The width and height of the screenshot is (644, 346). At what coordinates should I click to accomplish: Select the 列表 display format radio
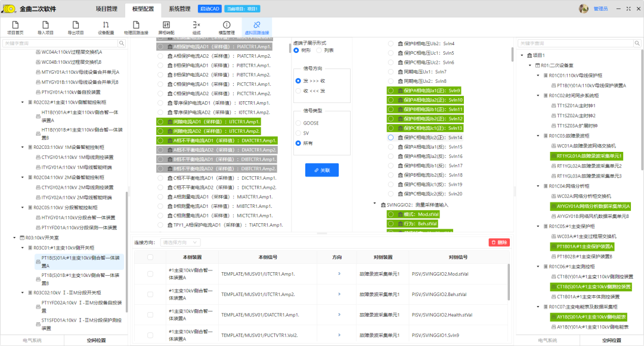[x=320, y=51]
